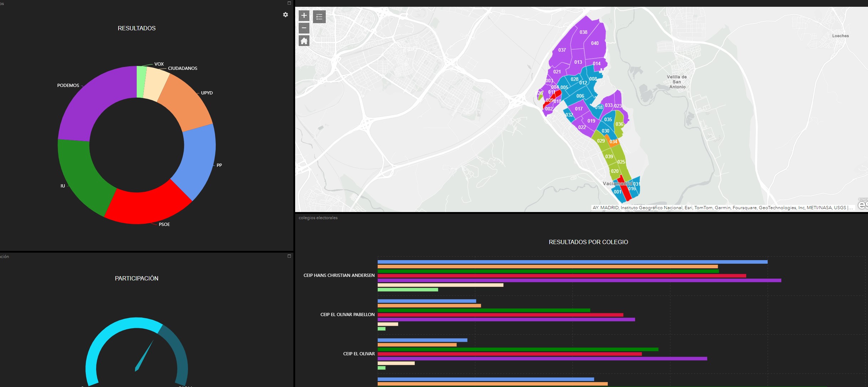Click the participation gauge needle
The image size is (868, 387).
pyautogui.click(x=144, y=356)
